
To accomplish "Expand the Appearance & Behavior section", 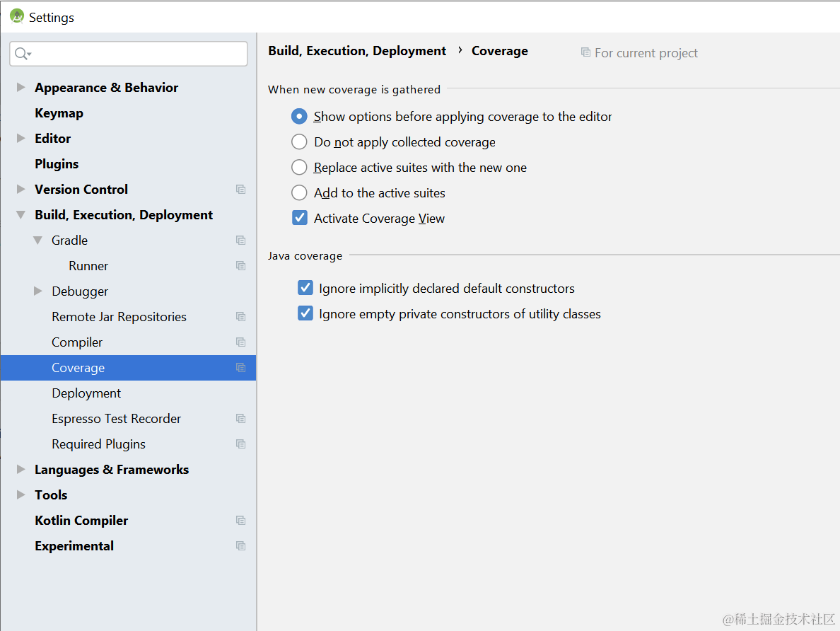I will pyautogui.click(x=20, y=87).
